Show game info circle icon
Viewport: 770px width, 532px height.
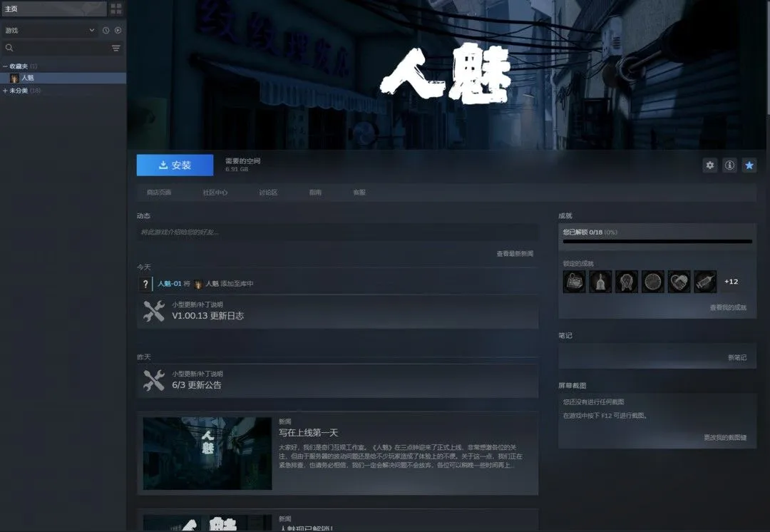tap(730, 165)
